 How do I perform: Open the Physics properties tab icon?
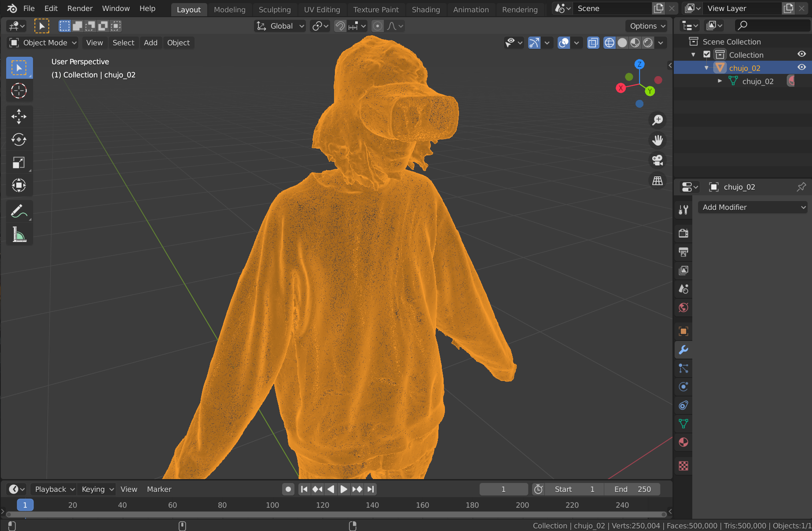[x=683, y=387]
